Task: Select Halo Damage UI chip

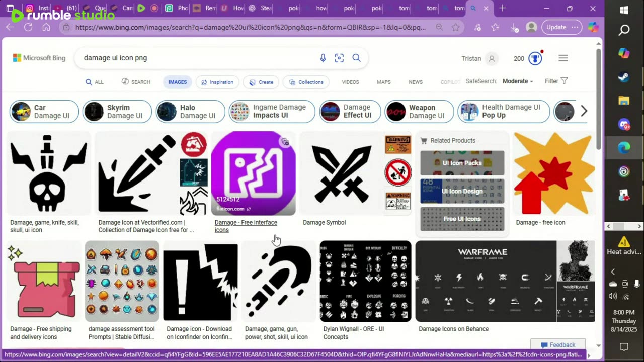Action: pyautogui.click(x=190, y=112)
